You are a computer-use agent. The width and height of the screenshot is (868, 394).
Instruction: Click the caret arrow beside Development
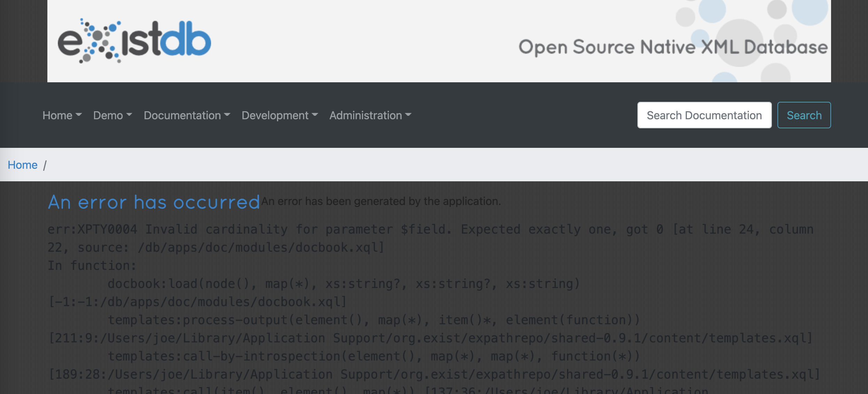[x=315, y=115]
